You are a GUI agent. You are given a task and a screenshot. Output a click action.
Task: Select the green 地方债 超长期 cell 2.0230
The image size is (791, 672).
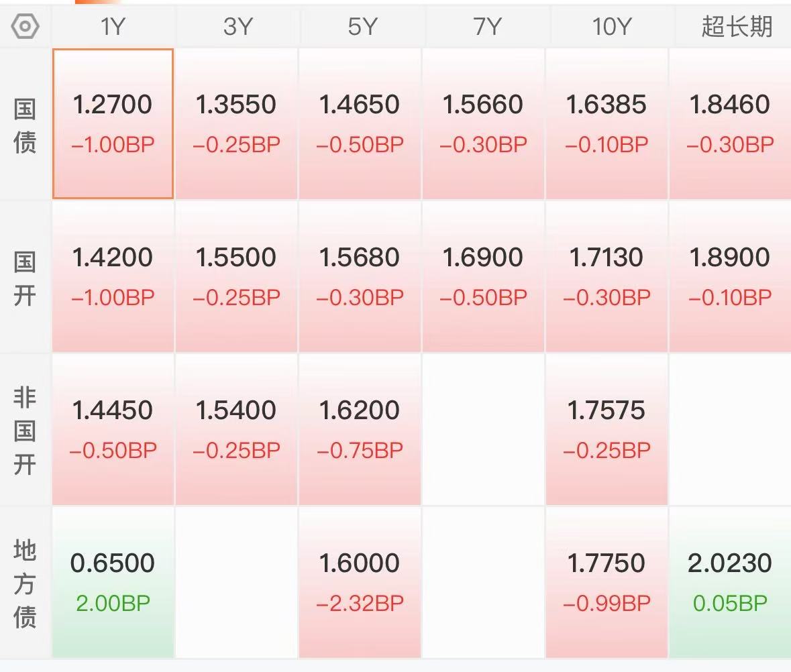coord(730,582)
